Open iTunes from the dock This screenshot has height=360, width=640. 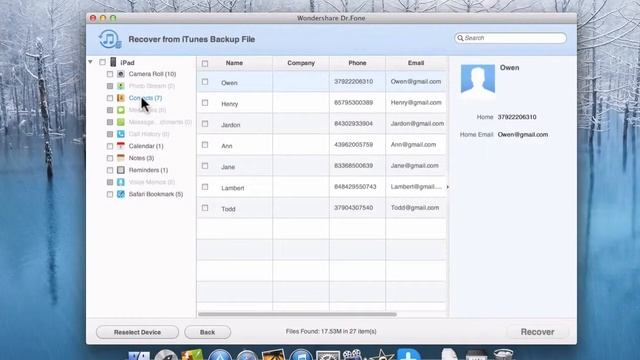pos(301,355)
